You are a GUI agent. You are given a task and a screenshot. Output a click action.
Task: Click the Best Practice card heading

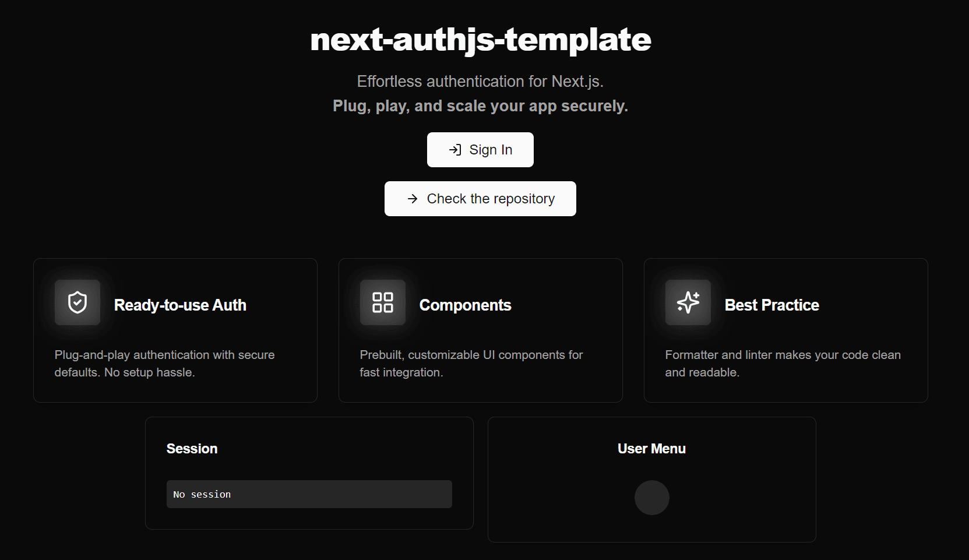pos(771,305)
